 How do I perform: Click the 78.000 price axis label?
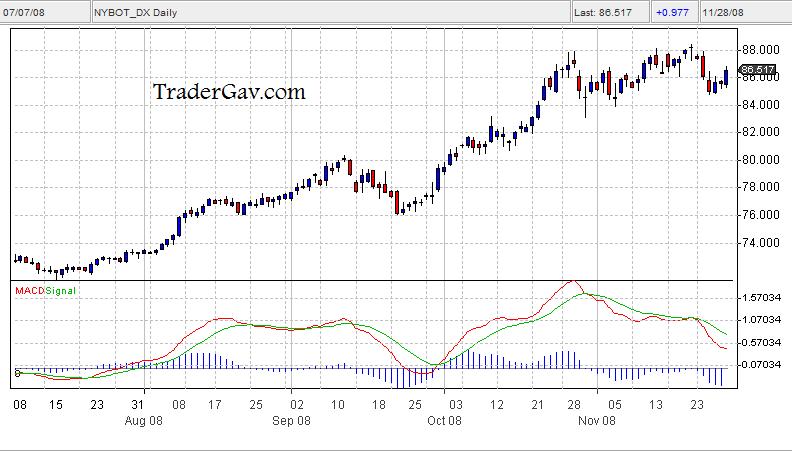(x=760, y=187)
